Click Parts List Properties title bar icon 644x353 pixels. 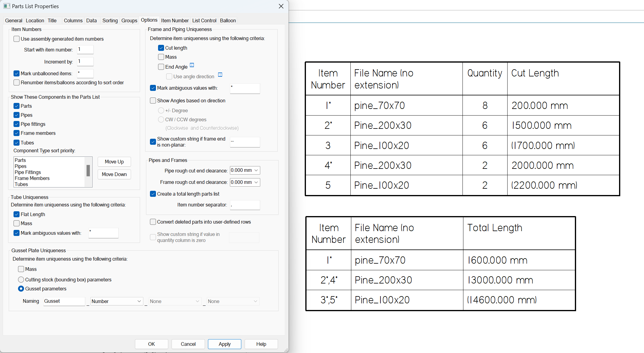7,6
